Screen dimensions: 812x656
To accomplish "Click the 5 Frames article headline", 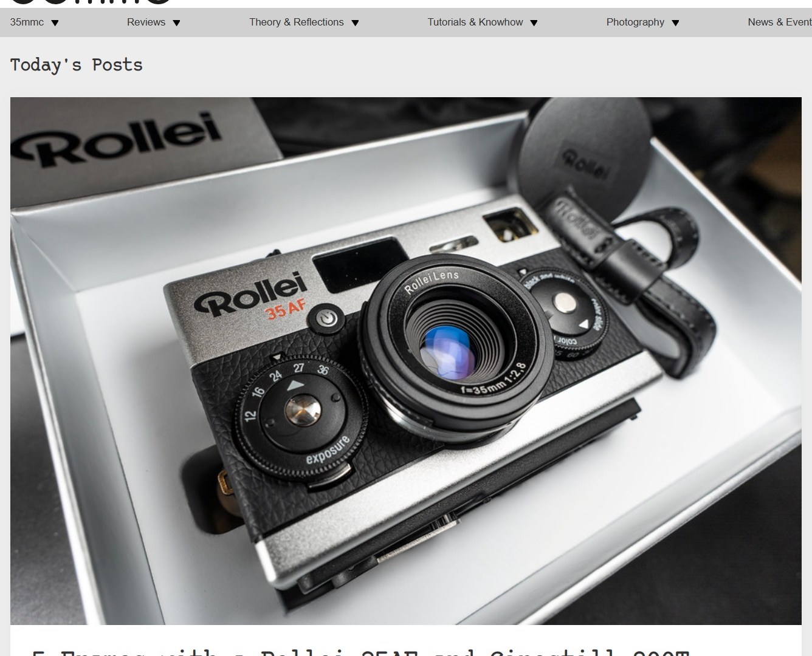I will 359,651.
